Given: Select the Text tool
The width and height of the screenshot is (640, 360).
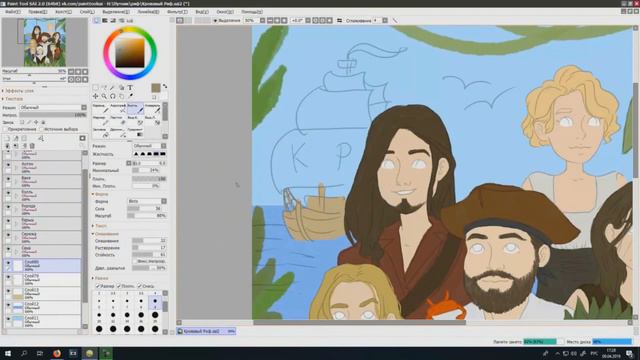Looking at the screenshot, I should click(x=130, y=87).
